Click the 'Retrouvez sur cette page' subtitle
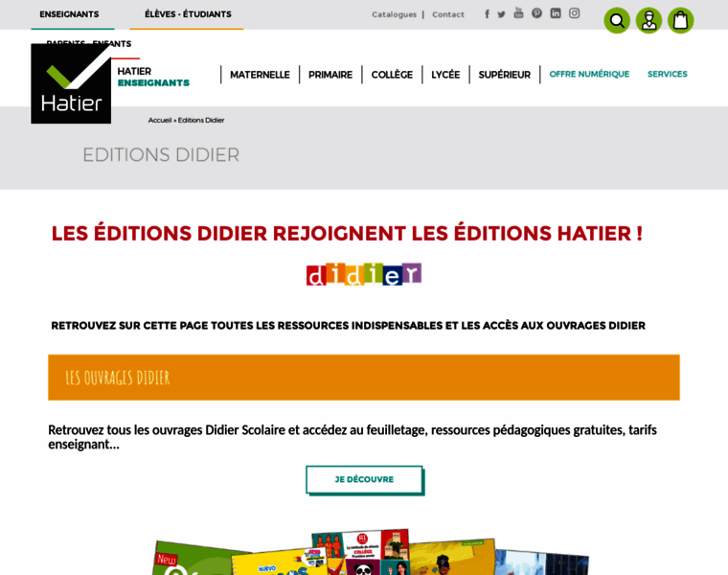 (x=348, y=326)
